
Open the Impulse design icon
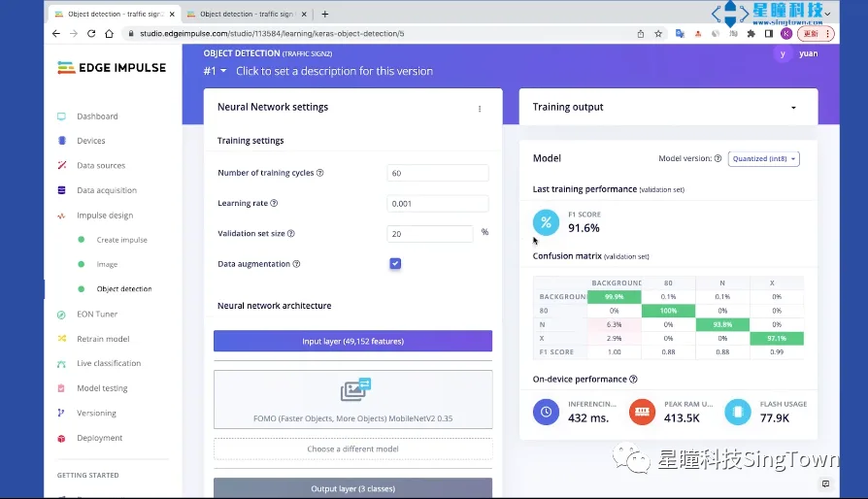pyautogui.click(x=61, y=216)
